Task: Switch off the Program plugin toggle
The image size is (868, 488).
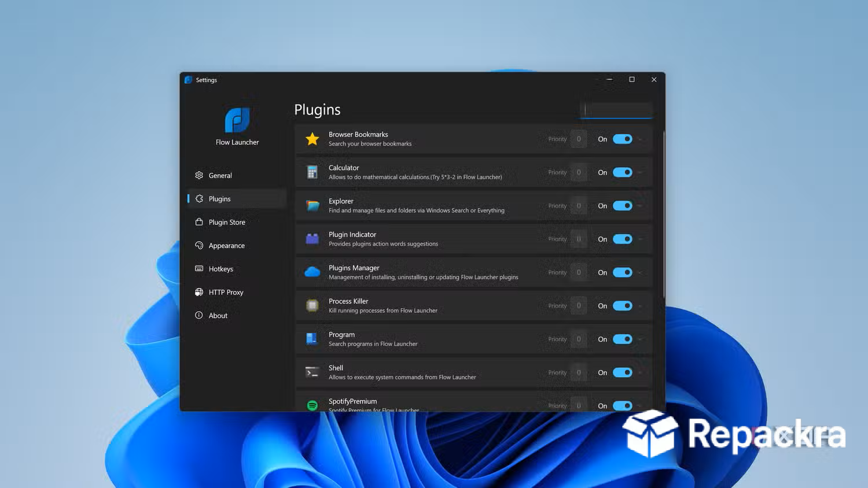Action: click(623, 339)
